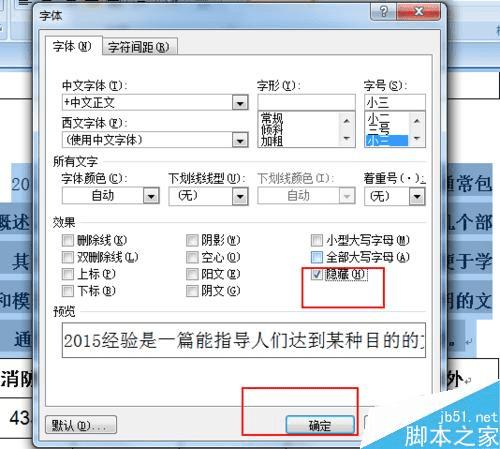The image size is (500, 449).
Task: Click the 确定 button
Action: tap(320, 425)
